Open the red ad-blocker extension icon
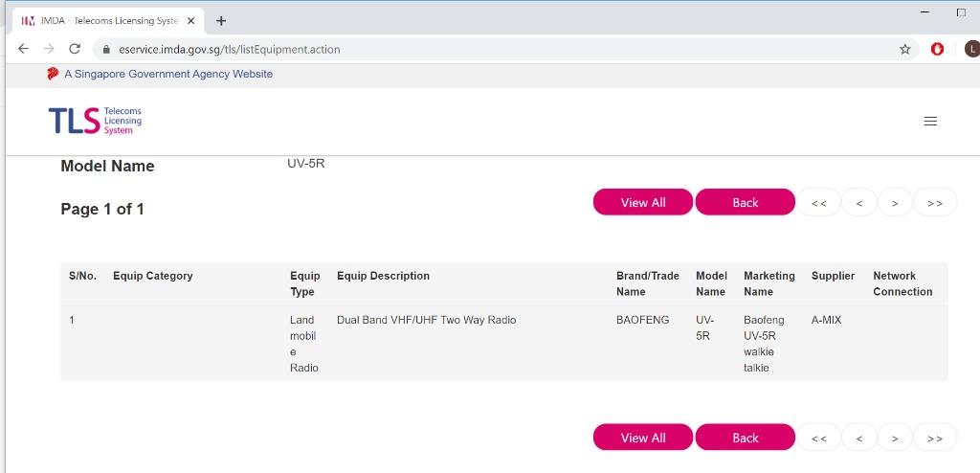The height and width of the screenshot is (473, 980). [937, 49]
